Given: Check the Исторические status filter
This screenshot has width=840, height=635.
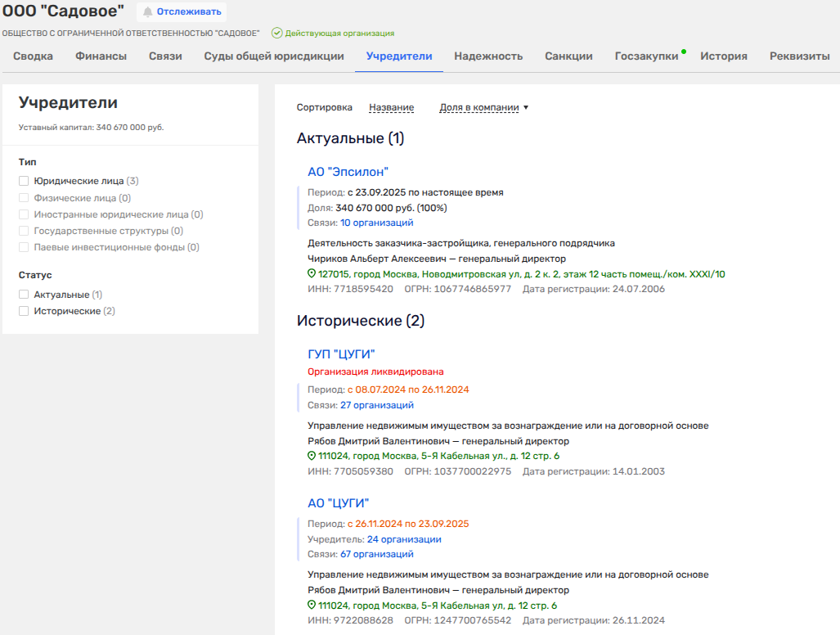Looking at the screenshot, I should coord(25,312).
